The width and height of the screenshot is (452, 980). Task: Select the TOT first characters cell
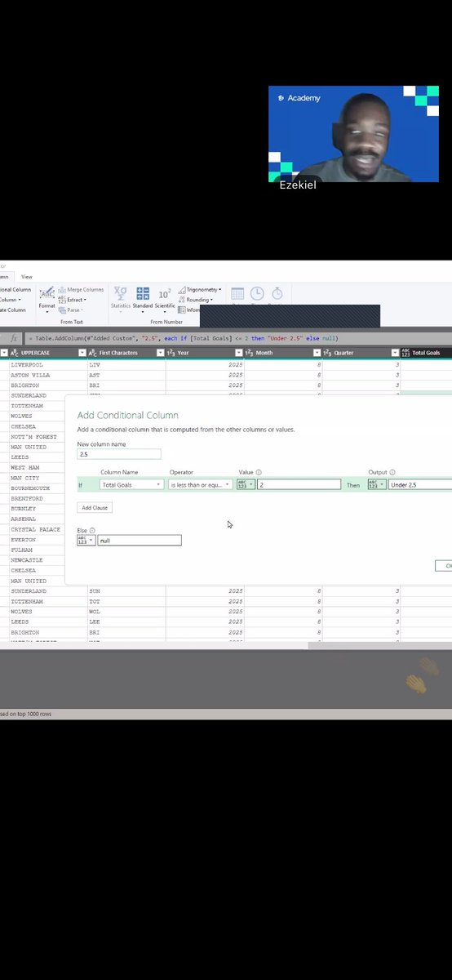coord(126,601)
